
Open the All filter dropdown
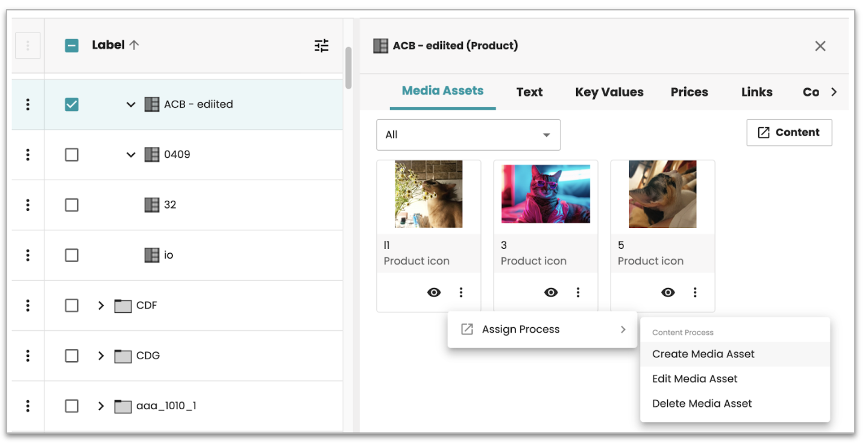(x=468, y=135)
